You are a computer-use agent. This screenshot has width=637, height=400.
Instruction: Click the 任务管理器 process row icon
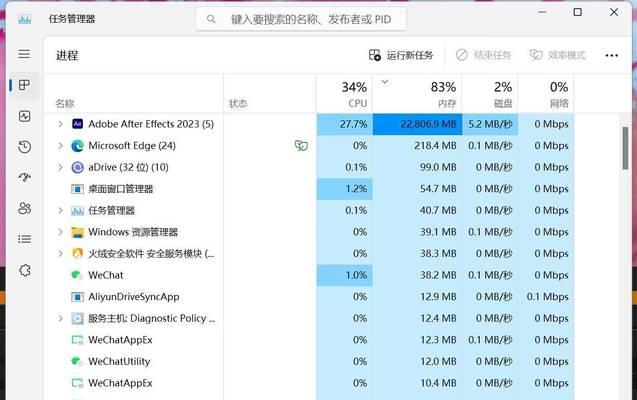[77, 210]
